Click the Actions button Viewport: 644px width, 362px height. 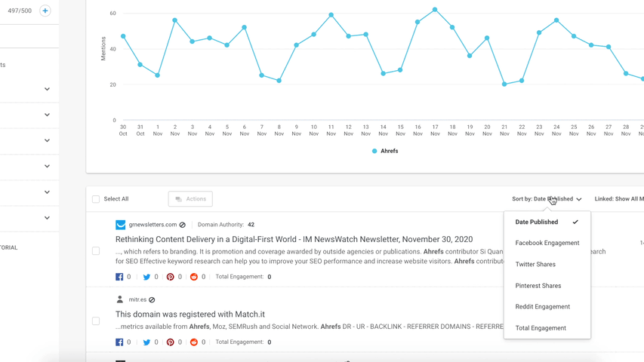190,199
